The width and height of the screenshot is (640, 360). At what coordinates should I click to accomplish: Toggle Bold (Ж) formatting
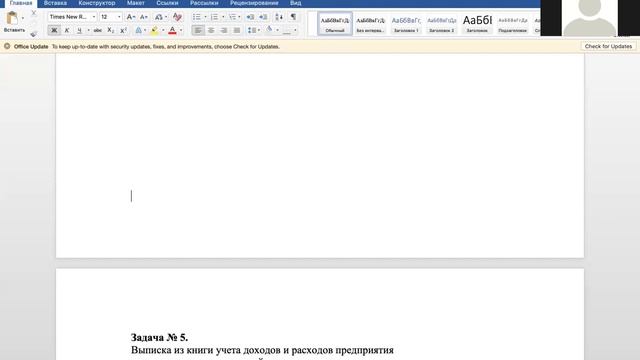54,30
